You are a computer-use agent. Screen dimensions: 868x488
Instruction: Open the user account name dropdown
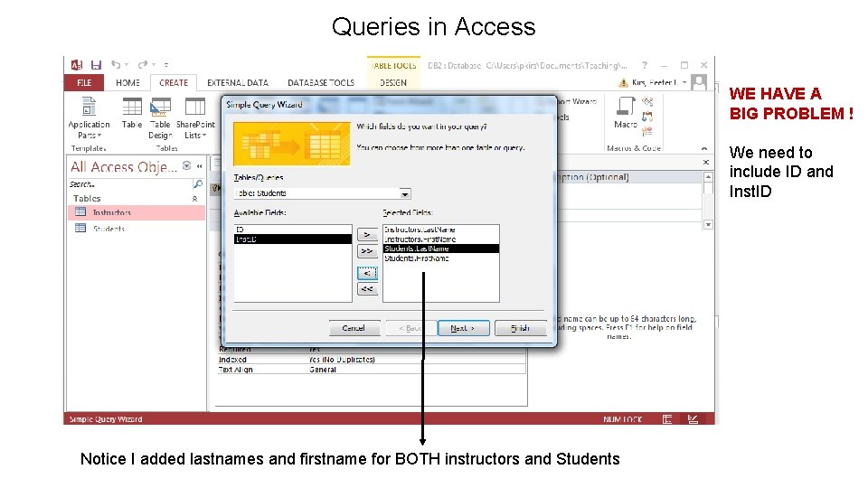tap(684, 82)
